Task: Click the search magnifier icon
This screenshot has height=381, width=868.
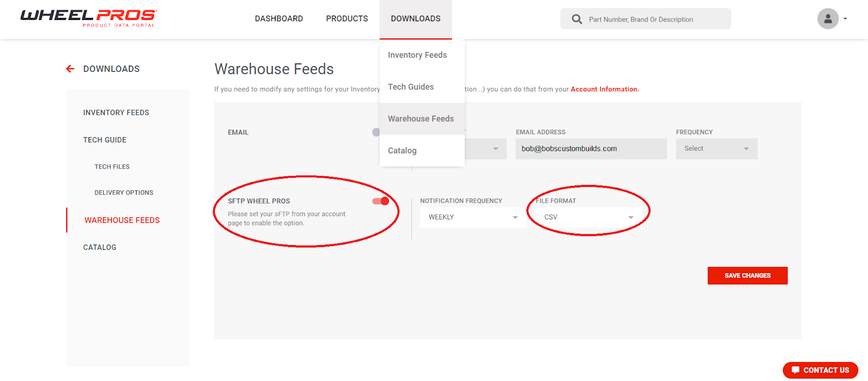Action: 577,20
